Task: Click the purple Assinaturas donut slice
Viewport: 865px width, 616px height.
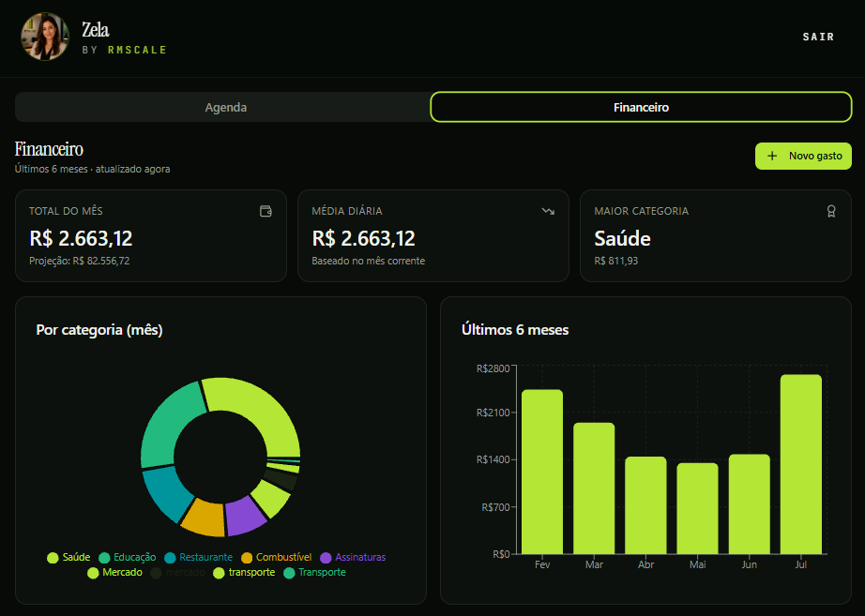Action: (x=246, y=516)
